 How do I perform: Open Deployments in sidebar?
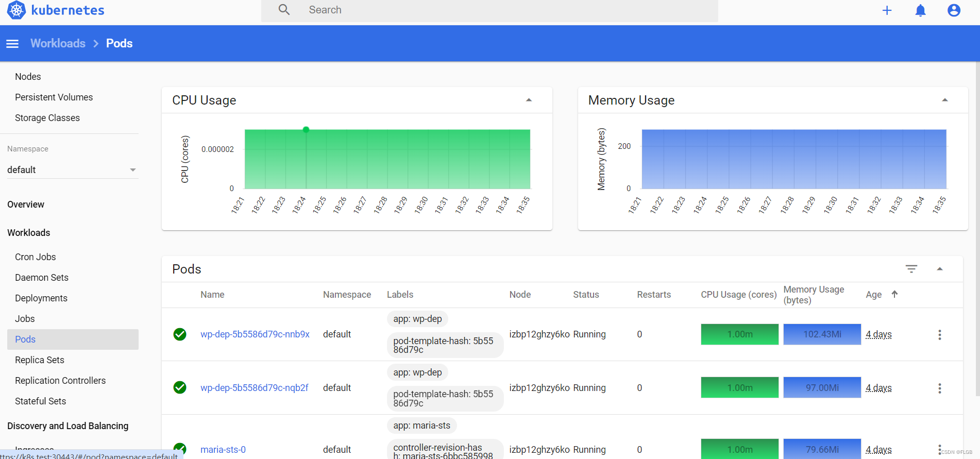pos(41,298)
